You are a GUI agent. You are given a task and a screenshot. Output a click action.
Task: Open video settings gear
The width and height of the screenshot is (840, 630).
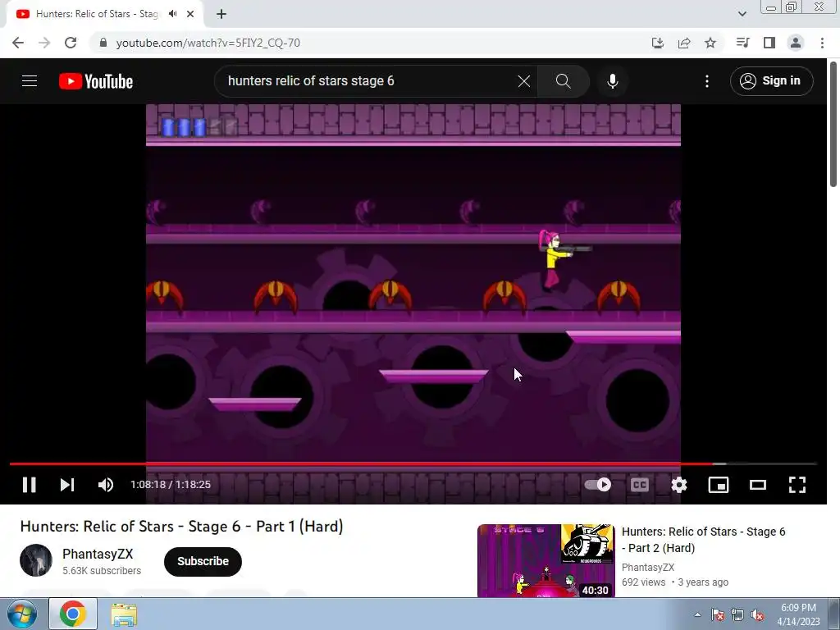pos(678,485)
